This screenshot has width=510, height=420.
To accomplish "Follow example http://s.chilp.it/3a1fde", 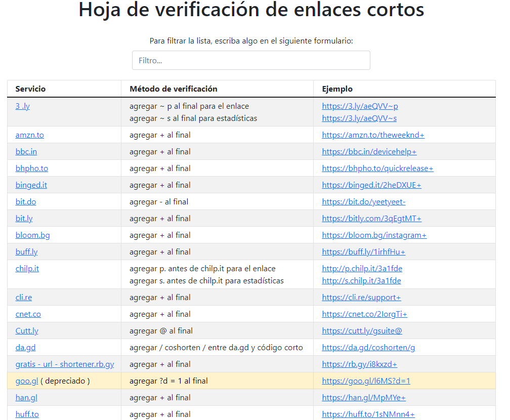I will click(x=361, y=280).
